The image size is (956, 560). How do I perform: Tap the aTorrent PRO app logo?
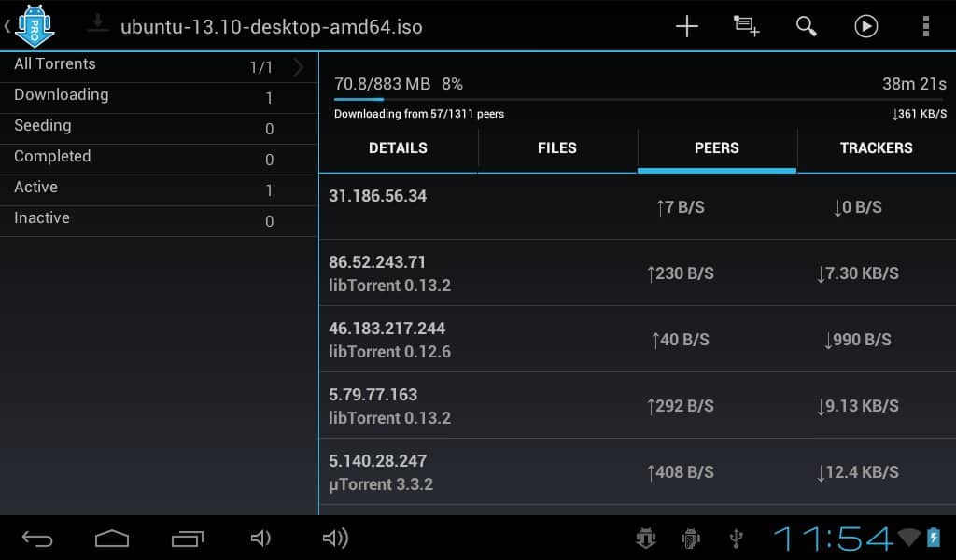click(34, 25)
